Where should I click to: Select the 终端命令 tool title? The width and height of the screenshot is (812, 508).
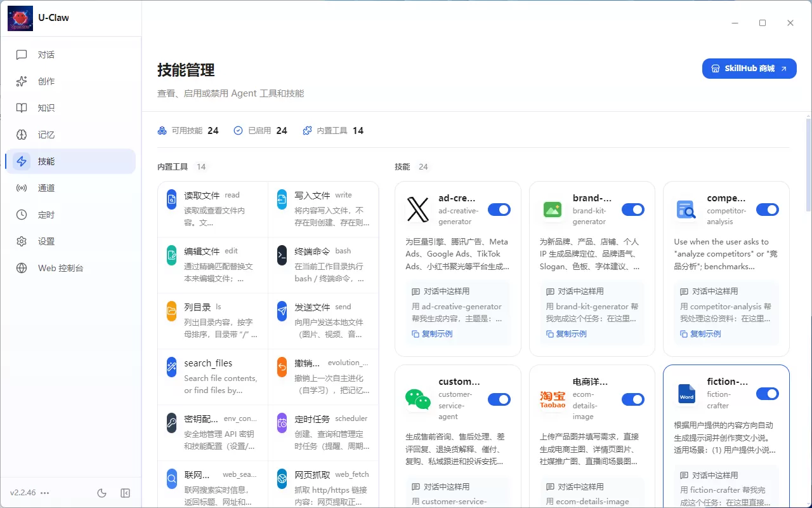[x=312, y=251]
